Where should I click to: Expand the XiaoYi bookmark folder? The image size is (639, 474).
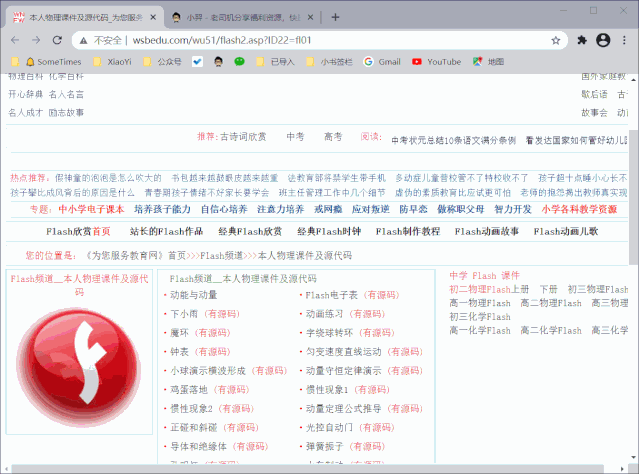[112, 62]
